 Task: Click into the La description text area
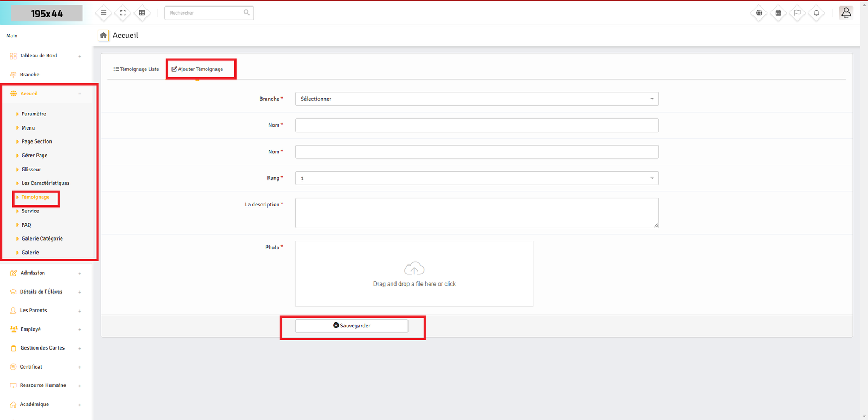[x=476, y=213]
